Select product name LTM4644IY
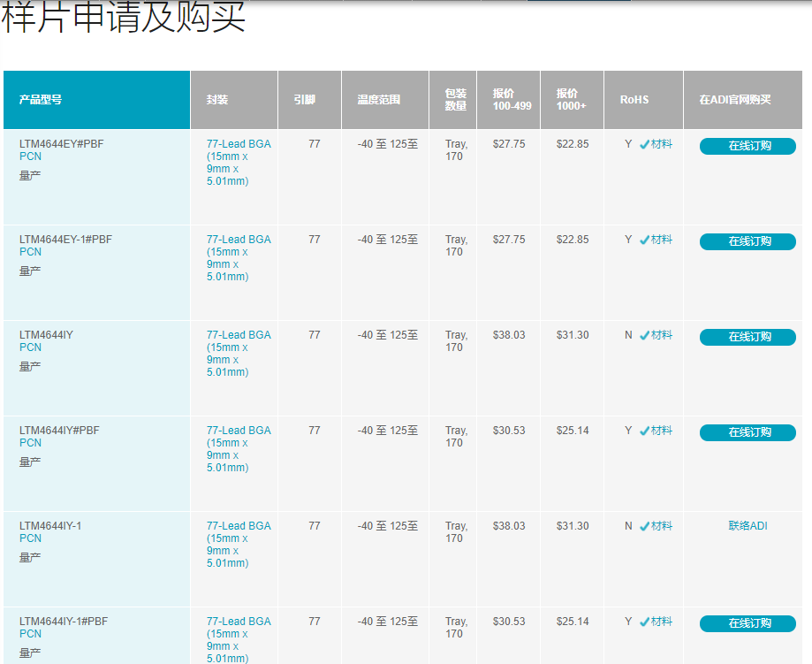Screen dimensions: 812x664 click(x=46, y=335)
